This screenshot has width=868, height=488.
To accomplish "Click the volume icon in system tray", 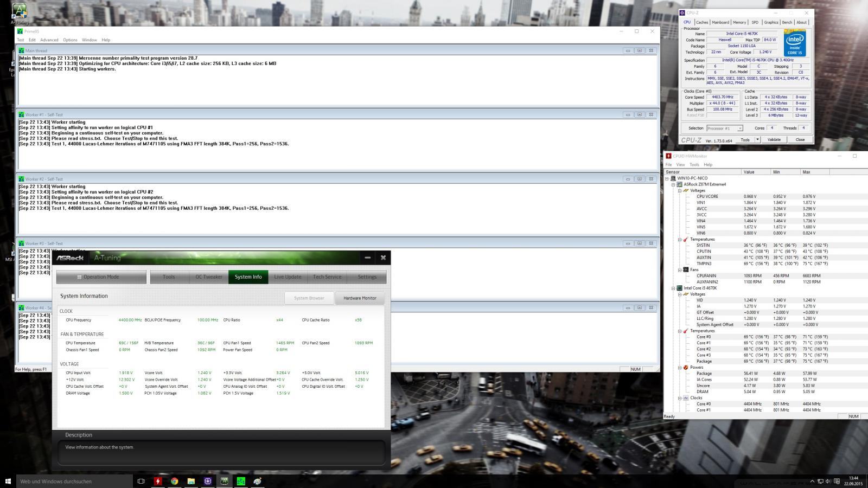I will (828, 481).
